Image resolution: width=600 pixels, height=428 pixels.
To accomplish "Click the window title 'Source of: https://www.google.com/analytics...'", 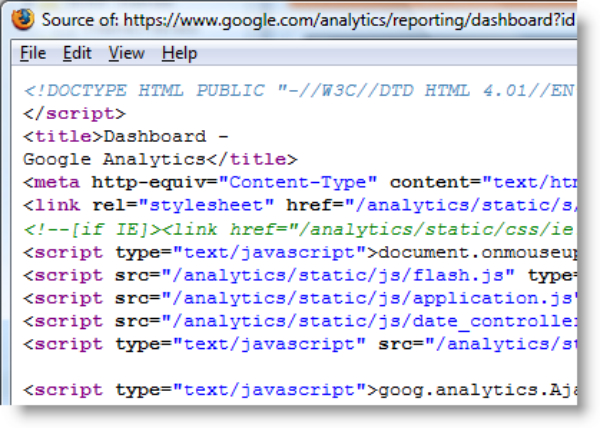I will [x=308, y=20].
